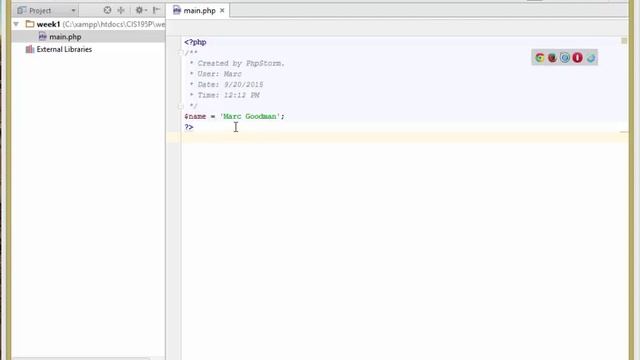640x360 pixels.
Task: Select the week1 project folder
Action: tap(48, 24)
